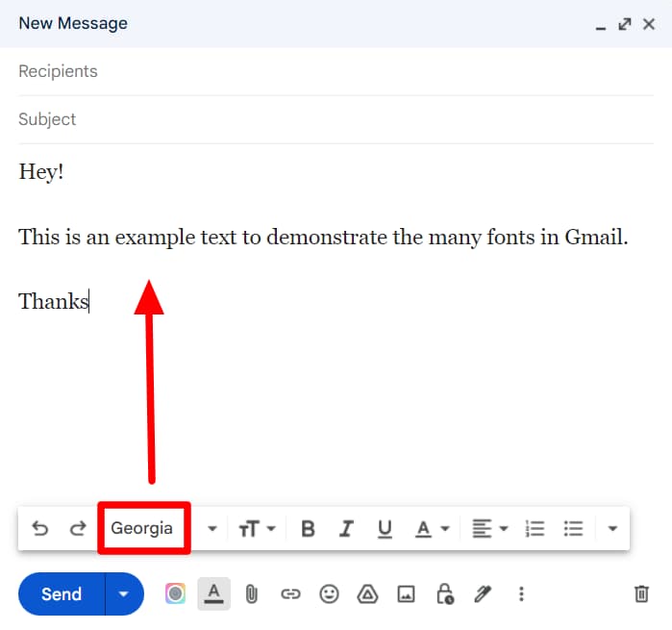The height and width of the screenshot is (630, 672).
Task: Insert files using Google Drive icon
Action: [367, 594]
